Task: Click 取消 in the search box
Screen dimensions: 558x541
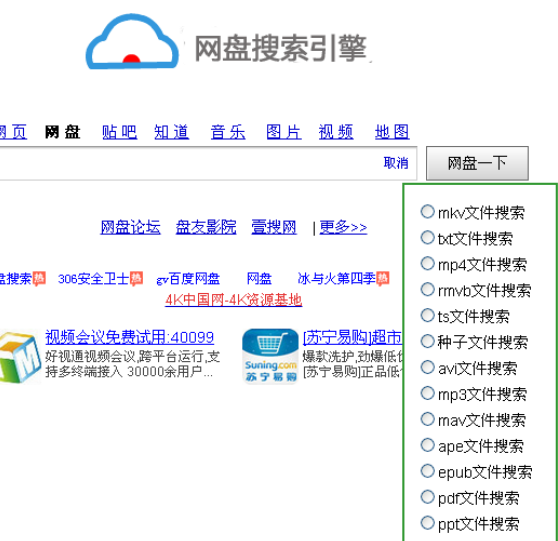Action: [x=396, y=163]
